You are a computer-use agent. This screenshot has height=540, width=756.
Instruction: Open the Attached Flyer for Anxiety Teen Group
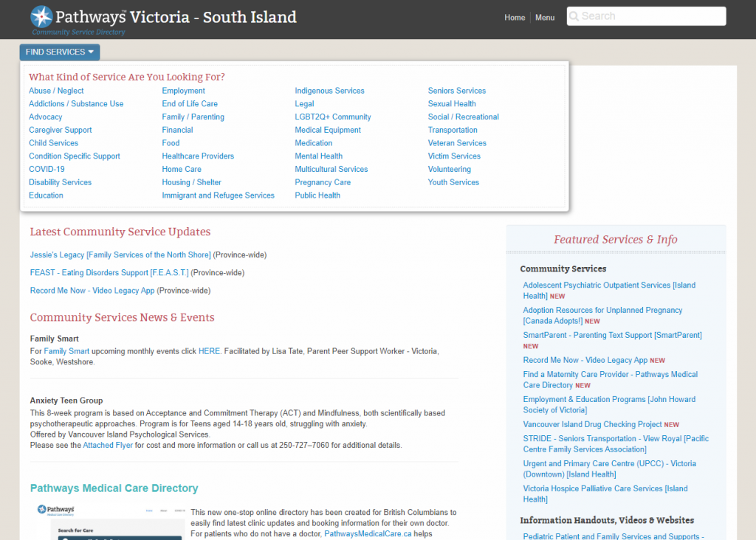click(x=108, y=445)
